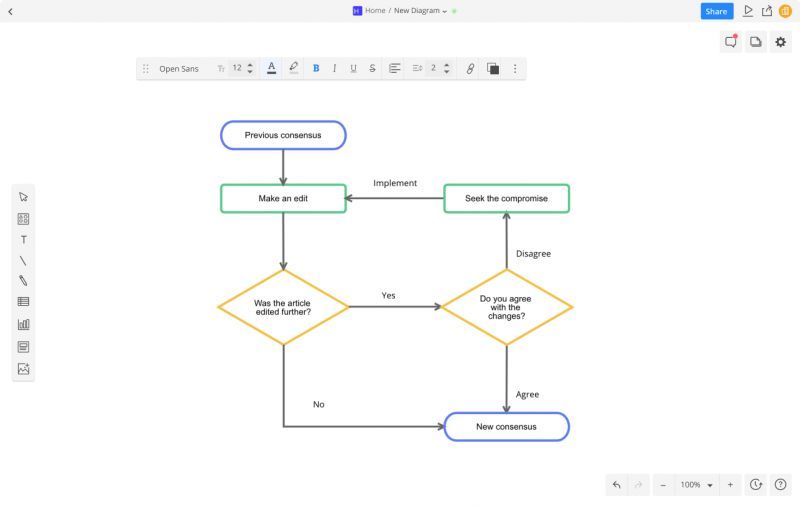Click the Yes connector label
Image resolution: width=800 pixels, height=508 pixels.
point(388,295)
